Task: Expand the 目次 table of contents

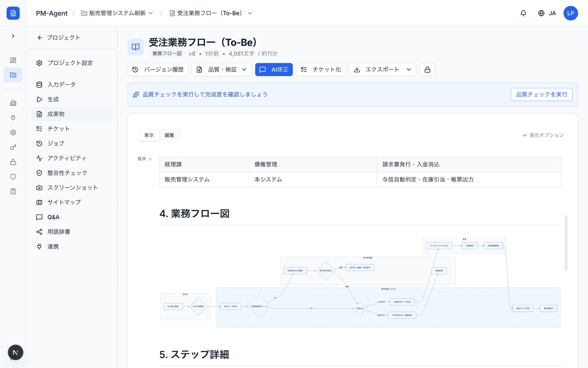Action: (144, 159)
